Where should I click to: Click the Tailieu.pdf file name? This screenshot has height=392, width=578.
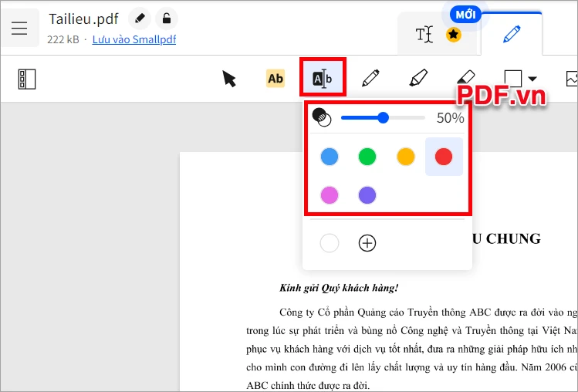tap(83, 19)
